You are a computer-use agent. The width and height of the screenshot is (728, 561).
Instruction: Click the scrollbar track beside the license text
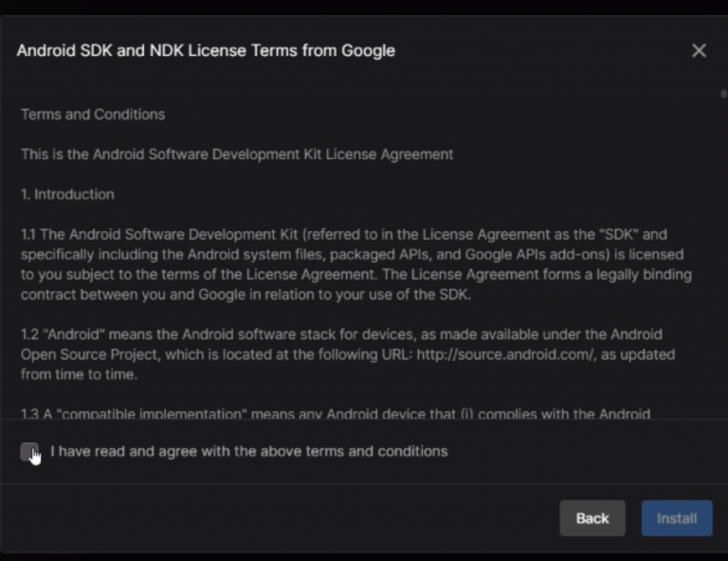coord(723,265)
